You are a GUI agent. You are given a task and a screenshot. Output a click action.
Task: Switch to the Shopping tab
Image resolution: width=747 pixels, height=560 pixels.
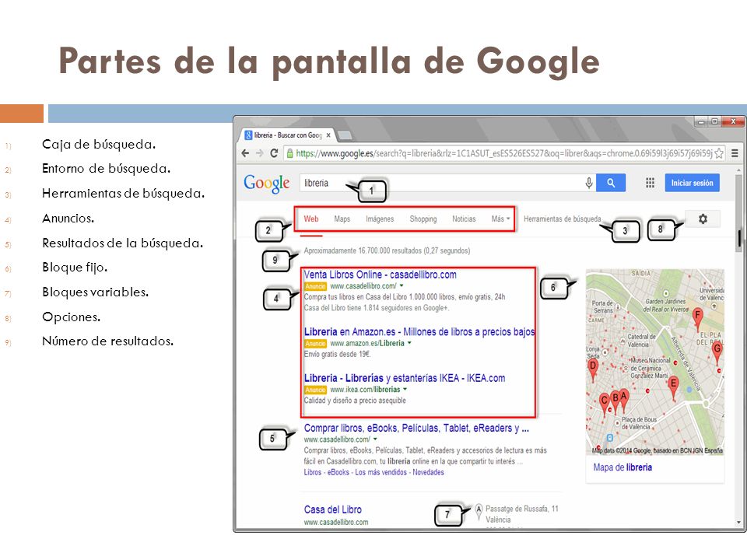tap(423, 219)
